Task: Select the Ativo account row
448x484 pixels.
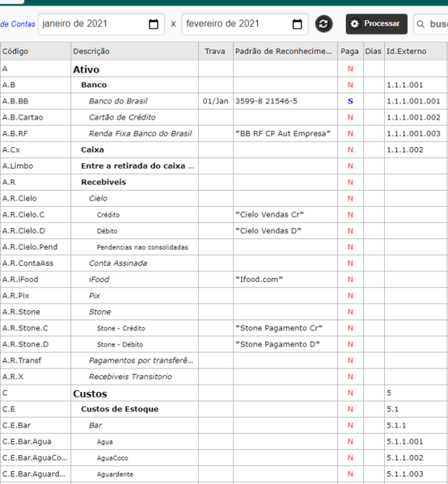Action: tap(223, 69)
